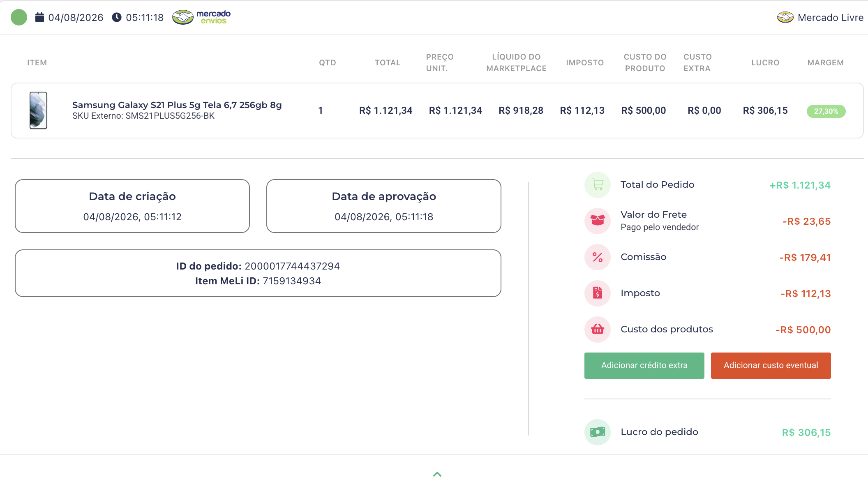
Task: Click the Comissão label
Action: pyautogui.click(x=644, y=257)
